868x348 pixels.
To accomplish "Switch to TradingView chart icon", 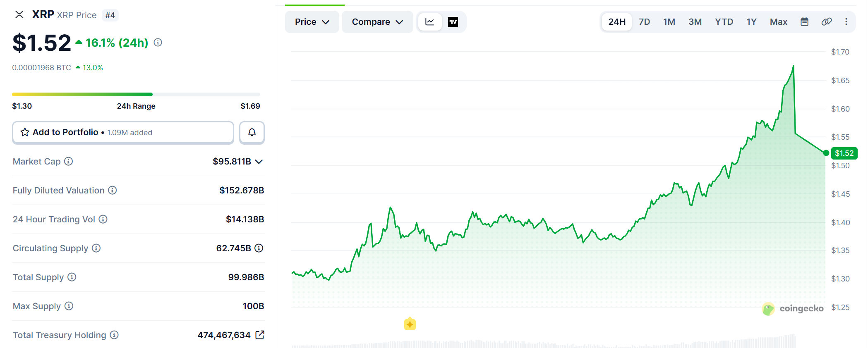I will (453, 22).
